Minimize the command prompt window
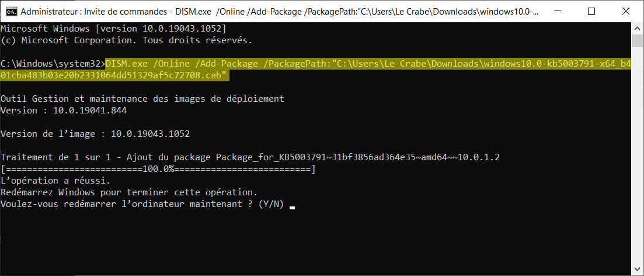 pyautogui.click(x=552, y=12)
